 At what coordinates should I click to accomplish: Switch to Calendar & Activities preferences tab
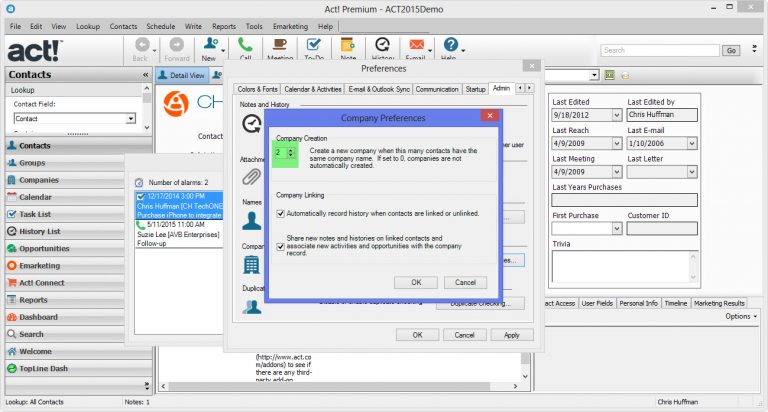(312, 89)
